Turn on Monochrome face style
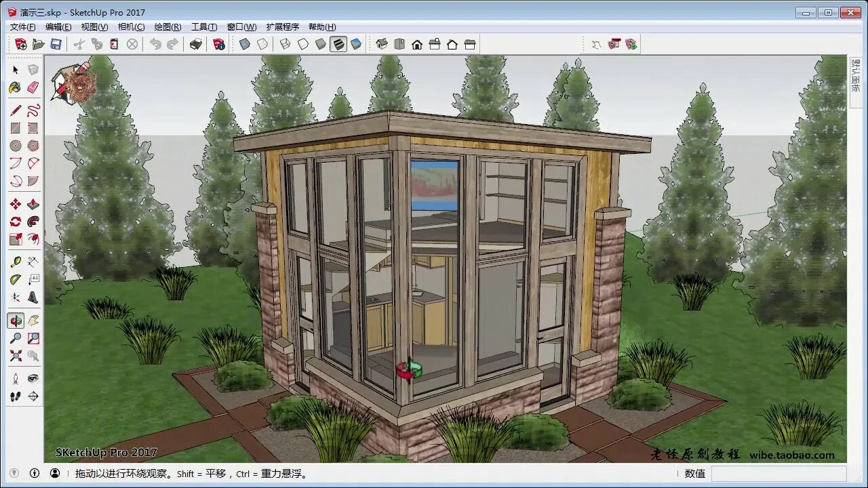This screenshot has height=488, width=868. [355, 44]
